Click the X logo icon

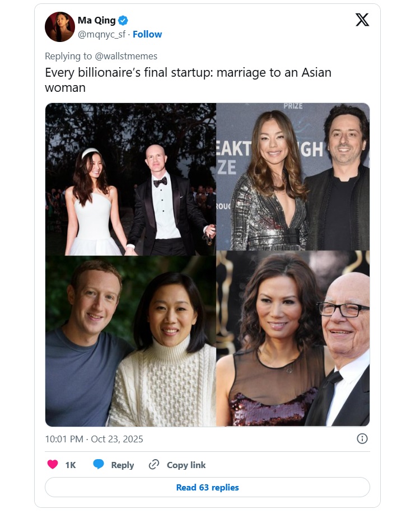click(362, 20)
